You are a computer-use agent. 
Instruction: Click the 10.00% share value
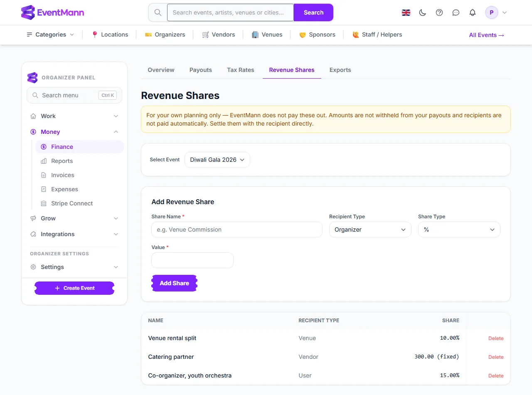coord(450,338)
